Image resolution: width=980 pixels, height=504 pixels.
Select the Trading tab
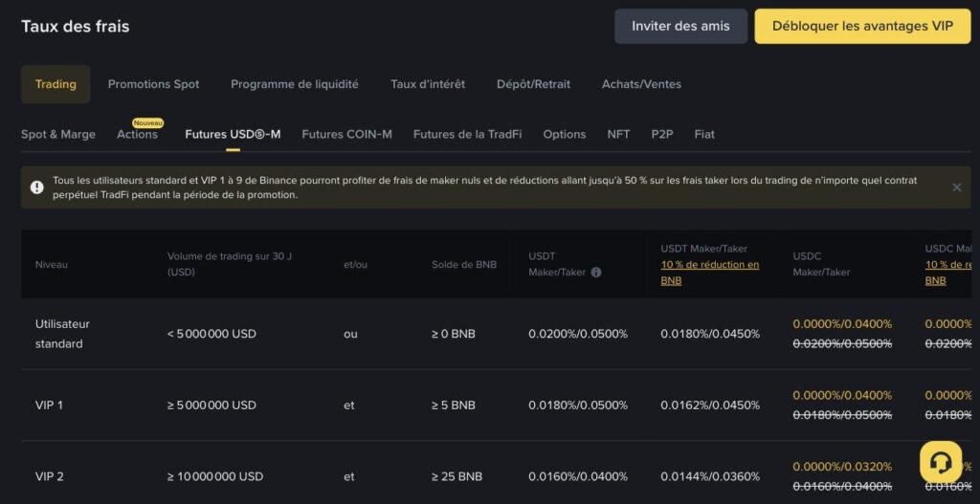coord(56,84)
